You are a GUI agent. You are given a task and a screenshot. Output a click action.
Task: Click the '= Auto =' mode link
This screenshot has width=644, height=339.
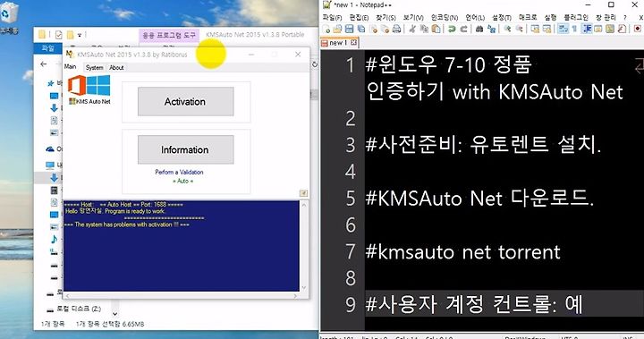coord(182,181)
